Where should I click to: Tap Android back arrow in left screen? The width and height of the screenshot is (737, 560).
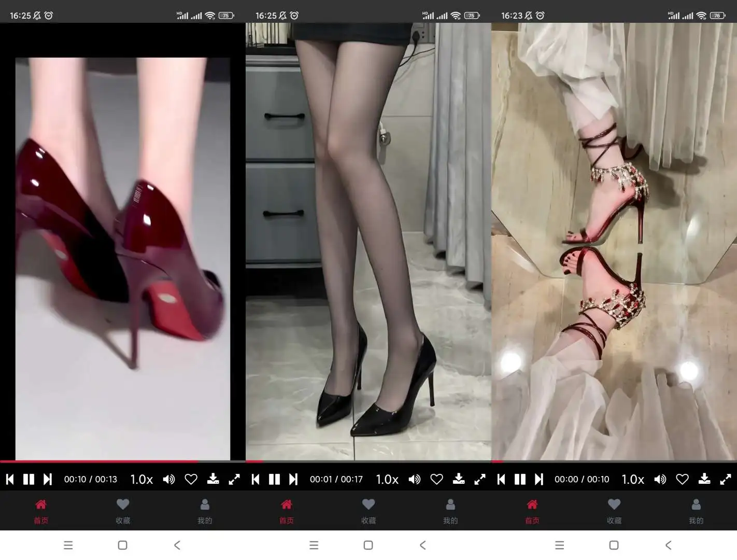[177, 545]
